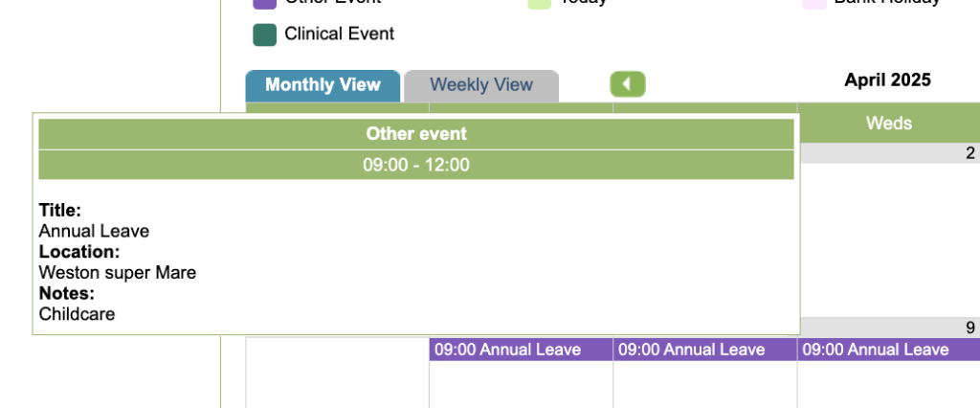Viewport: 980px width, 408px height.
Task: Select the Weds column header
Action: coord(888,123)
